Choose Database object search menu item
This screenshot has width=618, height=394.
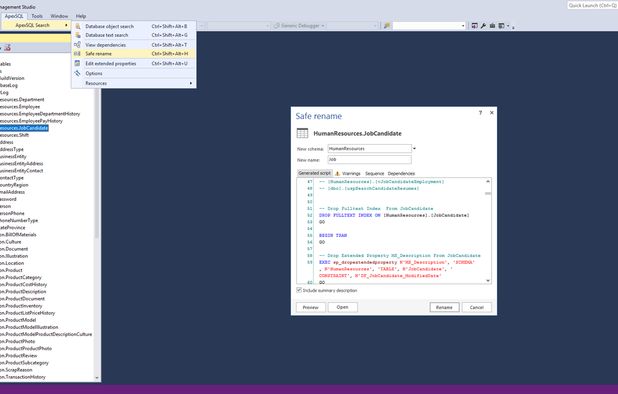coord(134,26)
